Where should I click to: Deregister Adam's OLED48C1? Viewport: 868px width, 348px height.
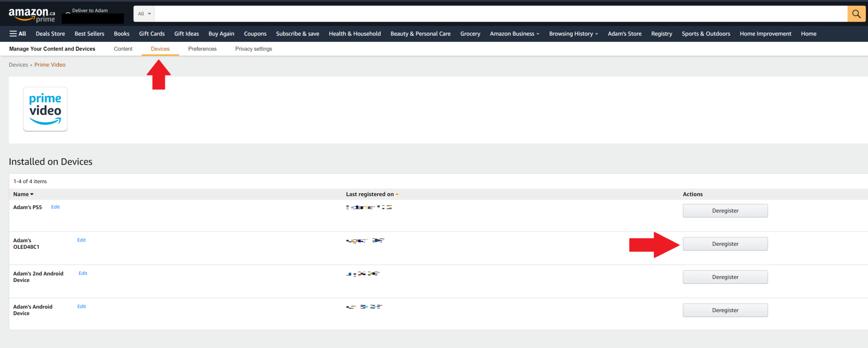click(725, 244)
